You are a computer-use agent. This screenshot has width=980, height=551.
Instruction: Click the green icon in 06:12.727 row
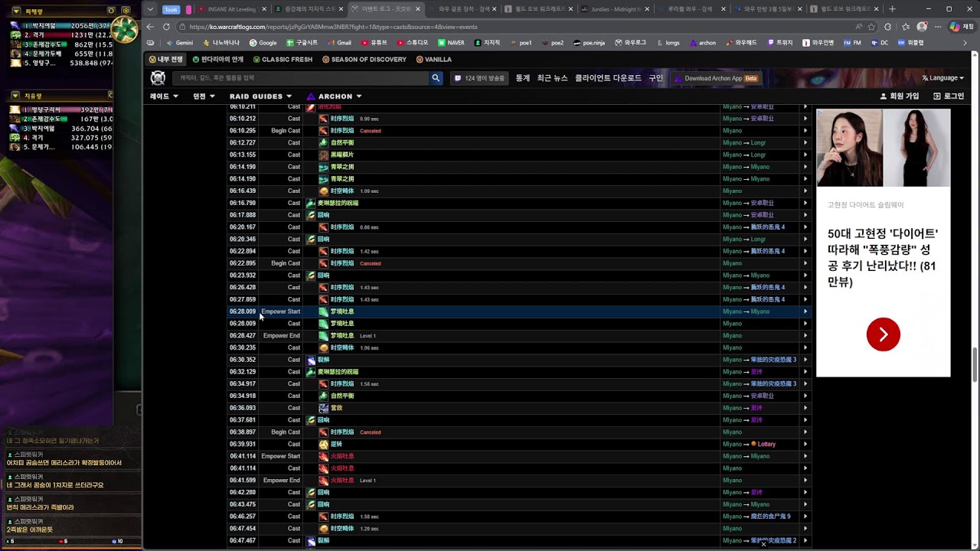click(x=323, y=142)
